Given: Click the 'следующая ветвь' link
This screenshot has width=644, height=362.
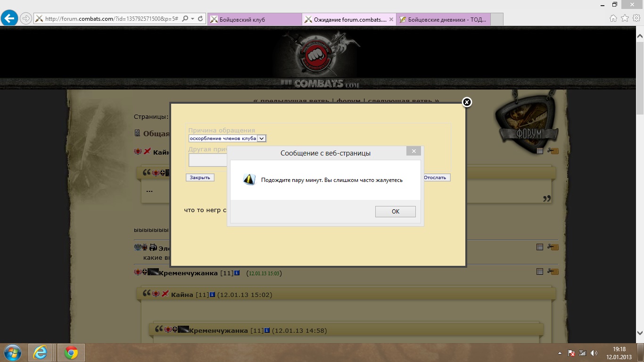Looking at the screenshot, I should (x=403, y=101).
